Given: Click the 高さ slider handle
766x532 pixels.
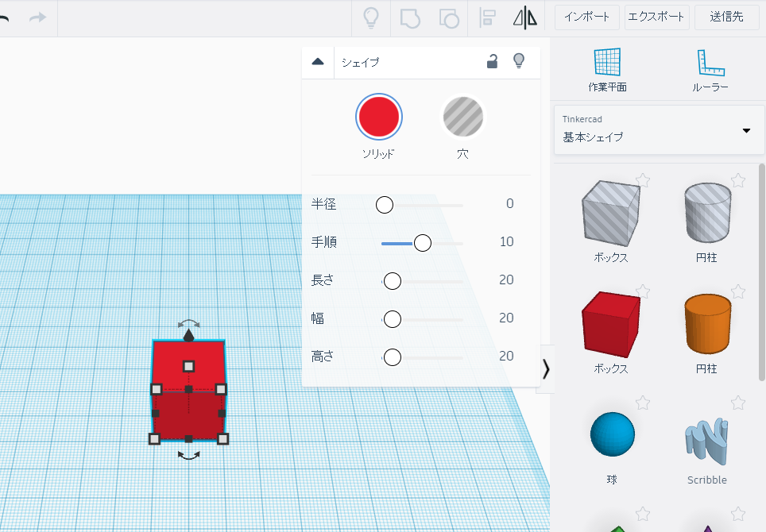Looking at the screenshot, I should (393, 357).
